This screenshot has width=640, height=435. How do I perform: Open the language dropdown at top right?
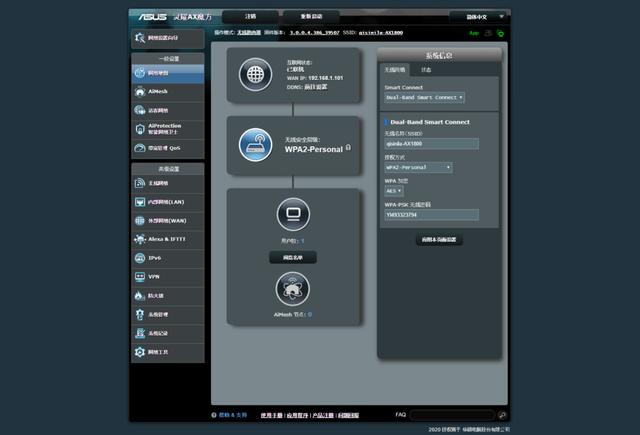(480, 17)
